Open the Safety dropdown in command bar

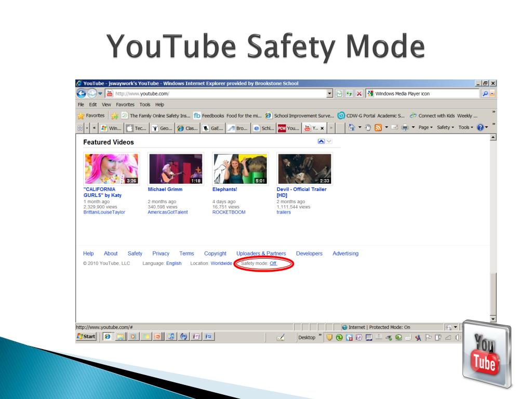[445, 128]
